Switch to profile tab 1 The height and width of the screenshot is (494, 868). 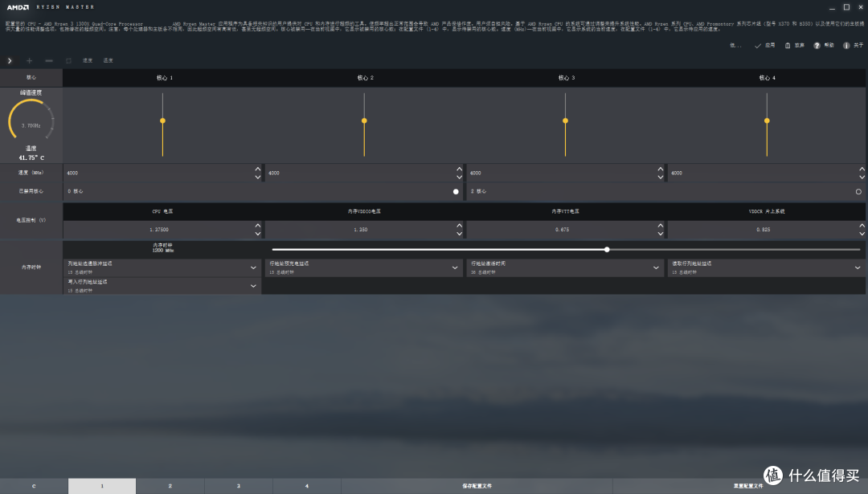tap(102, 486)
